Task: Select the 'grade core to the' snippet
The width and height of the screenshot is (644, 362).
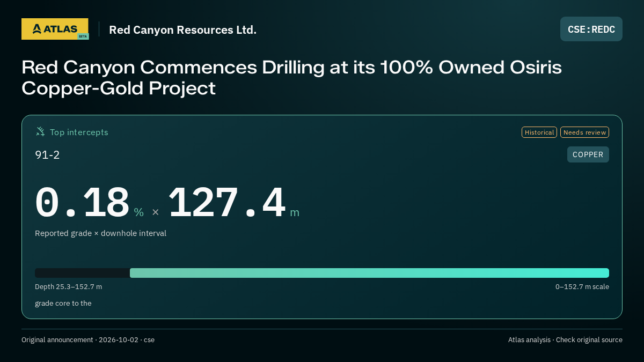Action: point(63,304)
